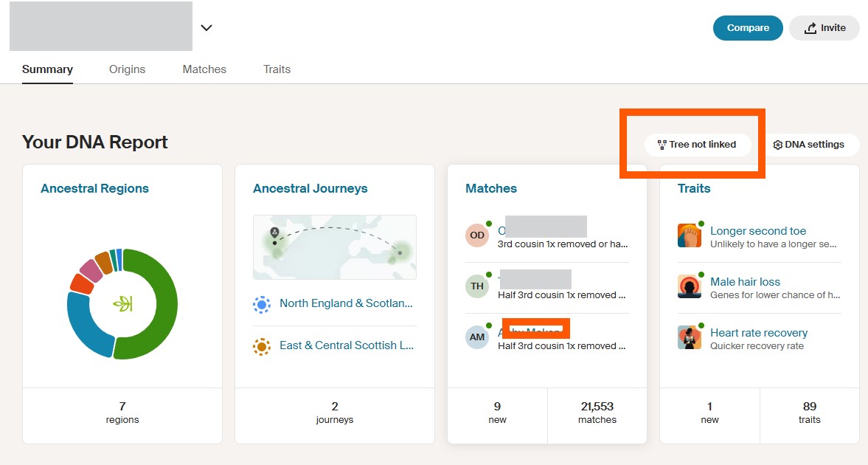Expand the profile name dropdown chevron
Screen dimensions: 868x465
206,28
